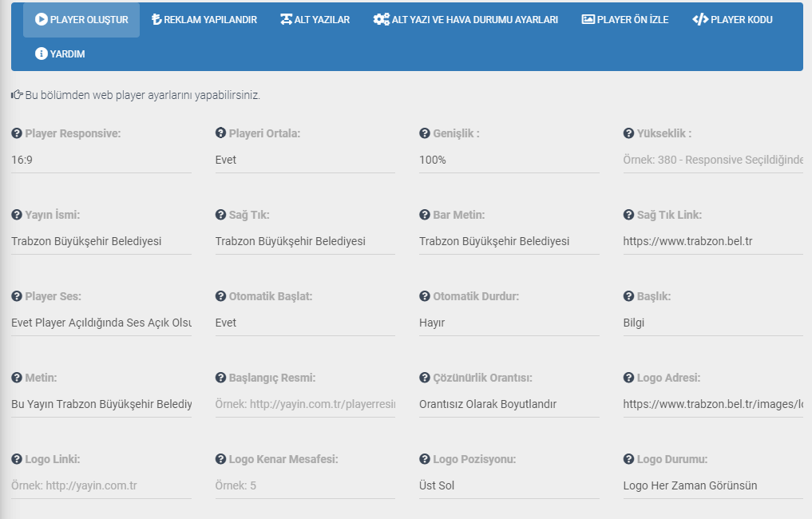Image resolution: width=812 pixels, height=519 pixels.
Task: Click help icon next to Çözünürlik Orantısı
Action: coord(425,378)
